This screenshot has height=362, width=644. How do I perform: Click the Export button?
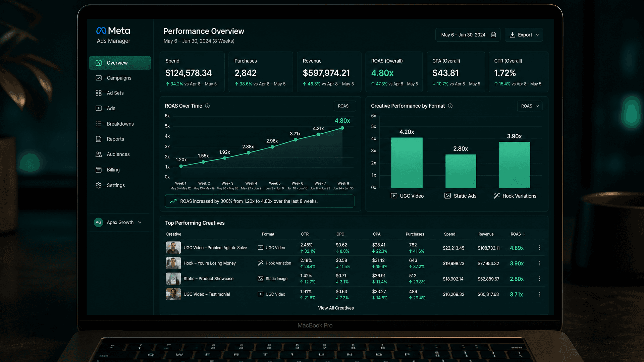coord(524,35)
